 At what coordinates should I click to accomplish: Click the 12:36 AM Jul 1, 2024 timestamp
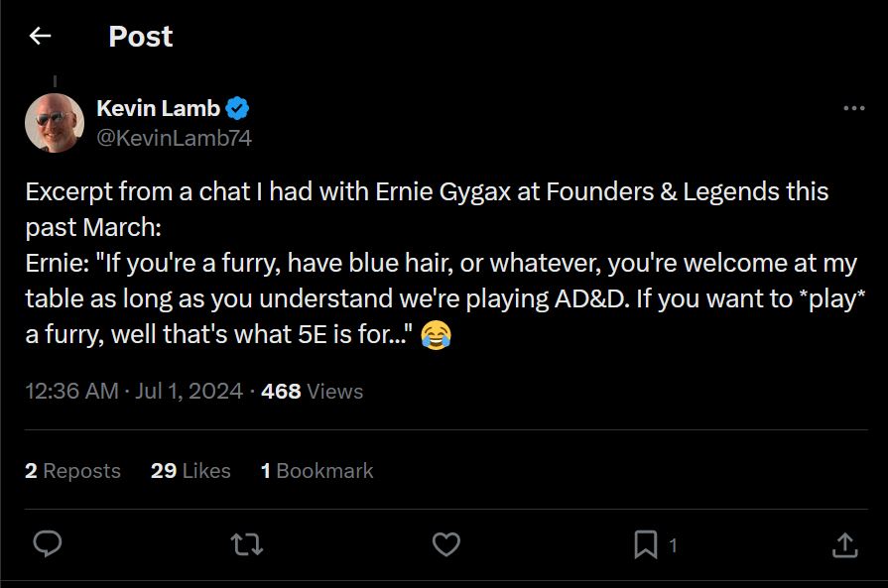tap(134, 392)
